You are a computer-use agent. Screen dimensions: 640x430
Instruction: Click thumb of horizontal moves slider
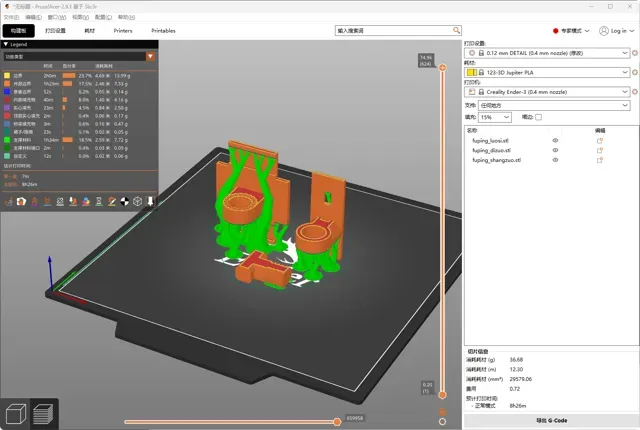click(x=337, y=422)
